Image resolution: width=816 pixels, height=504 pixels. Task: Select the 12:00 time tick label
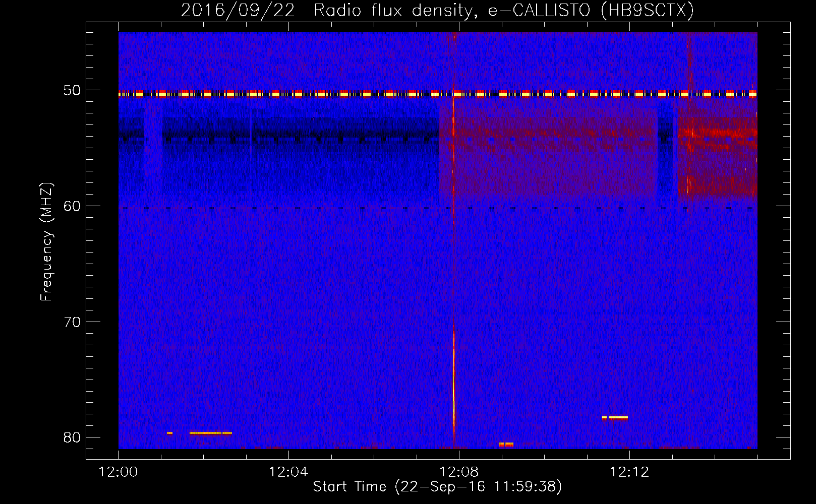[x=118, y=472]
